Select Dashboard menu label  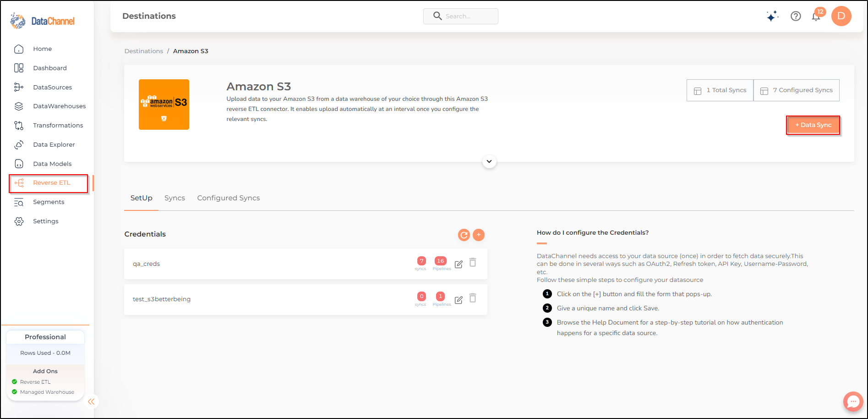click(x=50, y=68)
